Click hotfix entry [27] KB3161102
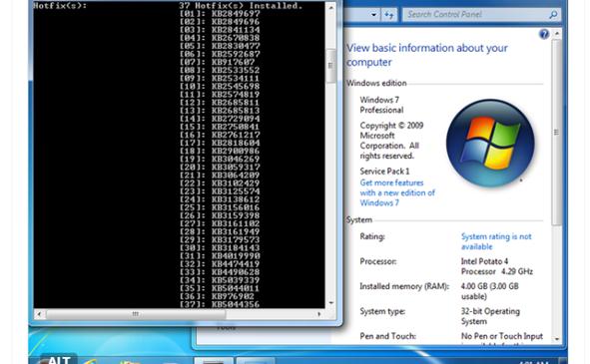Screen dimensions: 590x364 tap(220, 223)
